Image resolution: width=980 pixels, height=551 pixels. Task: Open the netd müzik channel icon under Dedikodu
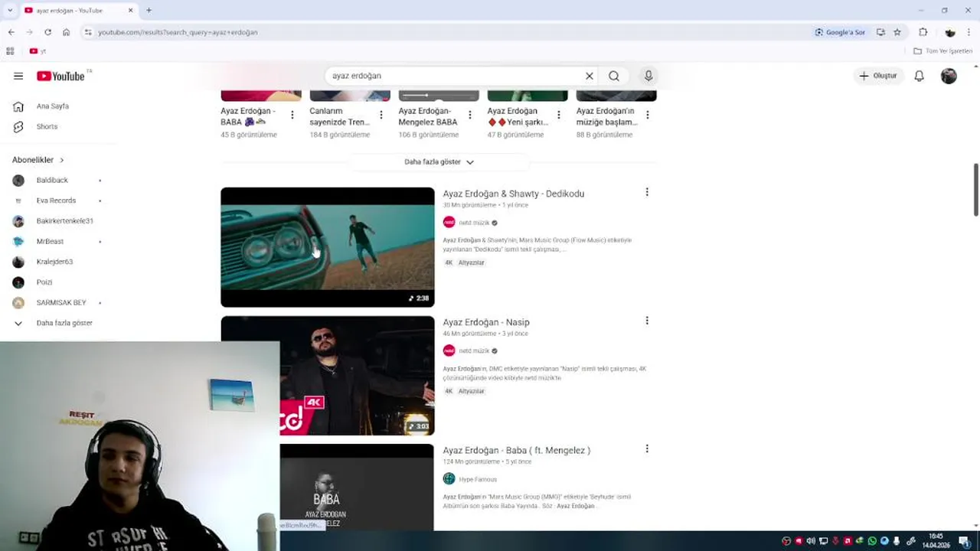coord(449,222)
